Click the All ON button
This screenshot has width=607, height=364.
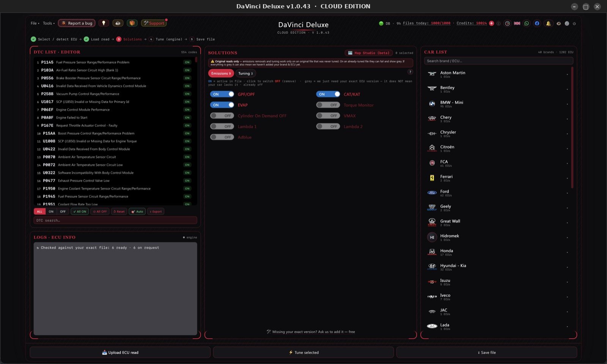80,212
